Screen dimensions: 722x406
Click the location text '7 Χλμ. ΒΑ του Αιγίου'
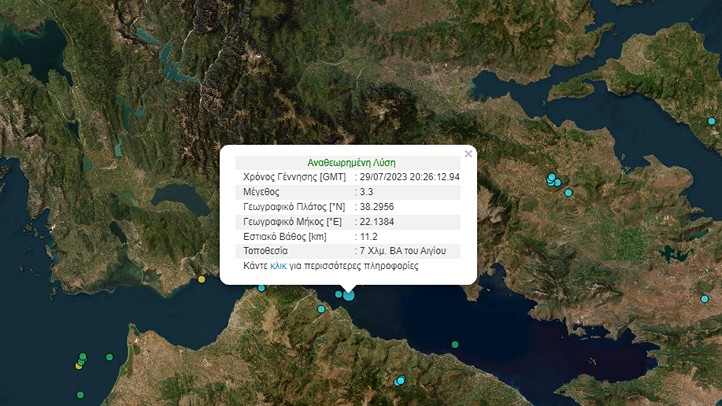409,250
